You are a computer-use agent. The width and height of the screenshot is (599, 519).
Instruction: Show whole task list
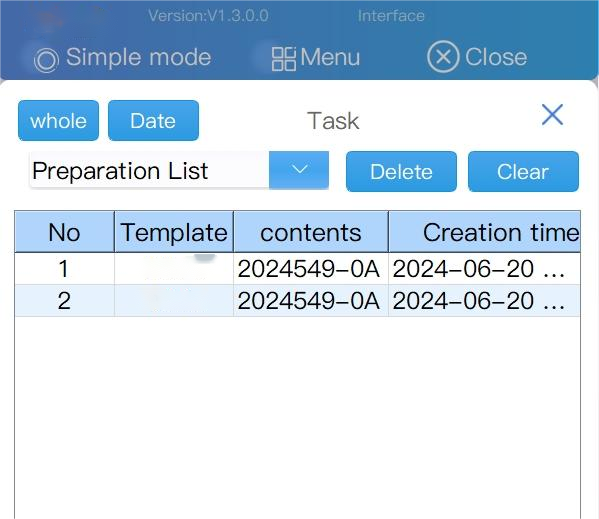tap(58, 121)
